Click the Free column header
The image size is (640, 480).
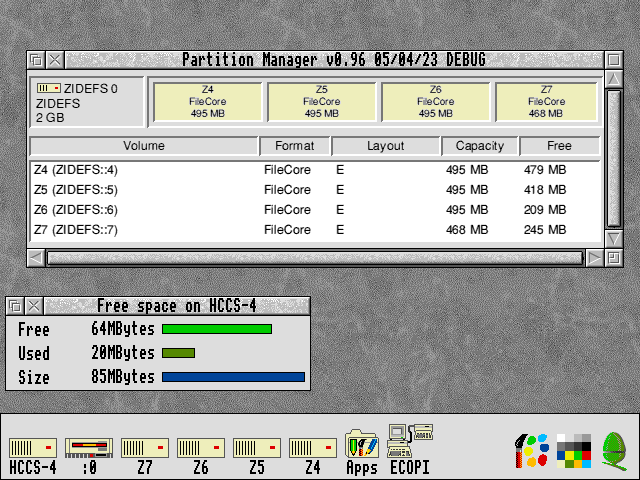tap(560, 146)
